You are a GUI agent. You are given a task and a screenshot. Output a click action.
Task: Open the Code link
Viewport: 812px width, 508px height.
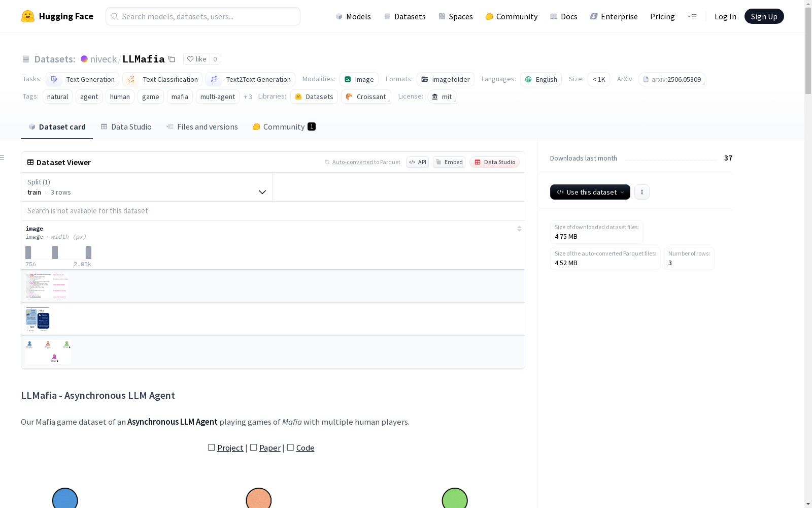click(x=305, y=448)
